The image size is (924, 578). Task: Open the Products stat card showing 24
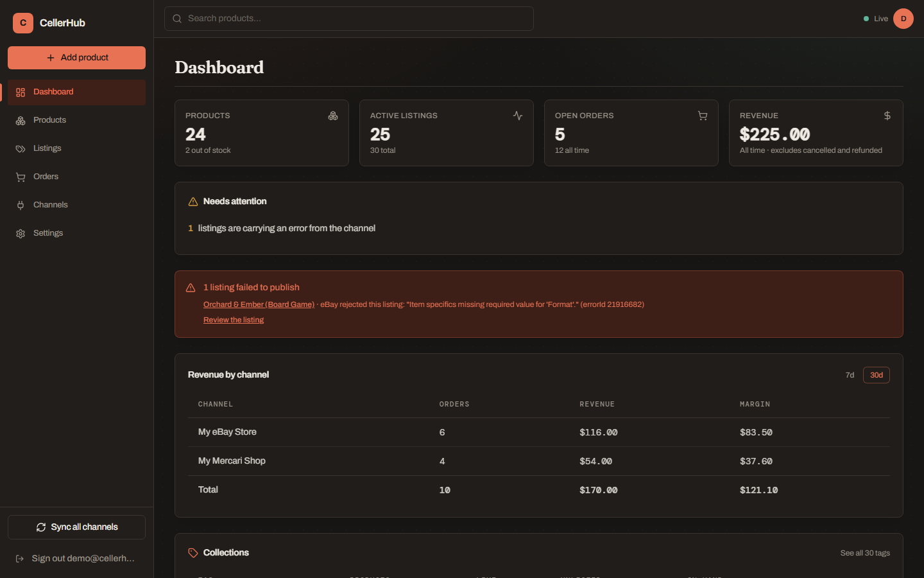pyautogui.click(x=262, y=133)
